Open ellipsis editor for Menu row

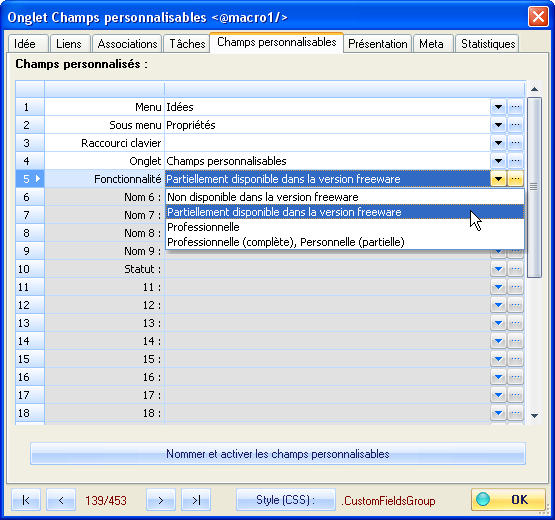[515, 107]
